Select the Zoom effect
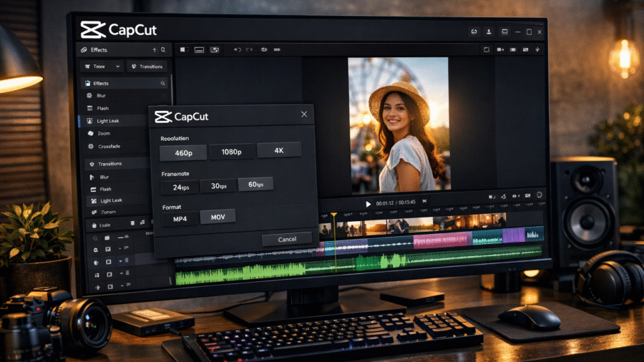 click(x=104, y=133)
